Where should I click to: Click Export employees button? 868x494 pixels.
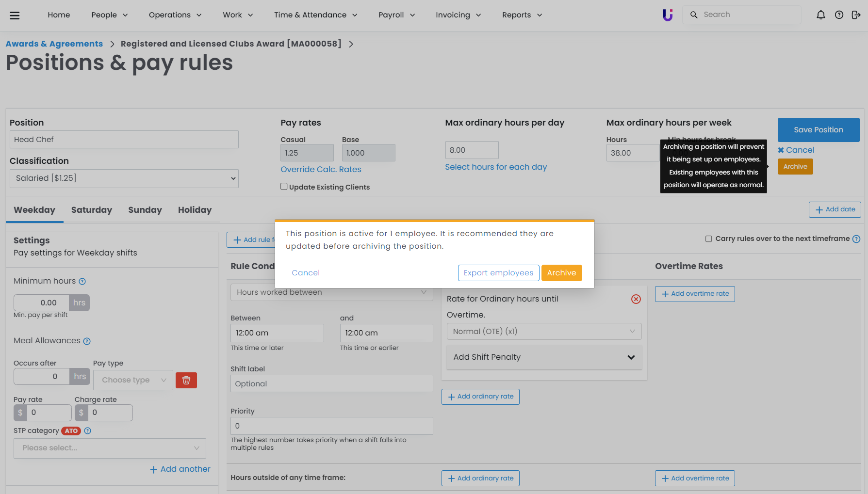pos(498,273)
